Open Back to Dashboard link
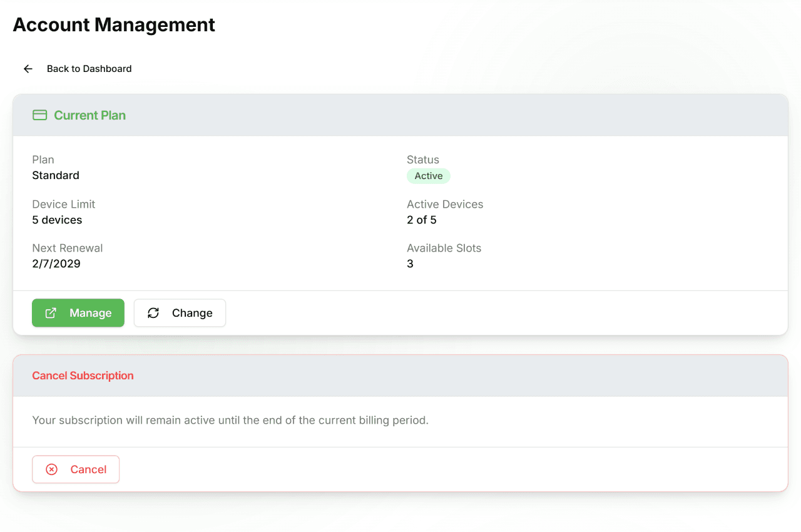This screenshot has height=532, width=801. 89,68
